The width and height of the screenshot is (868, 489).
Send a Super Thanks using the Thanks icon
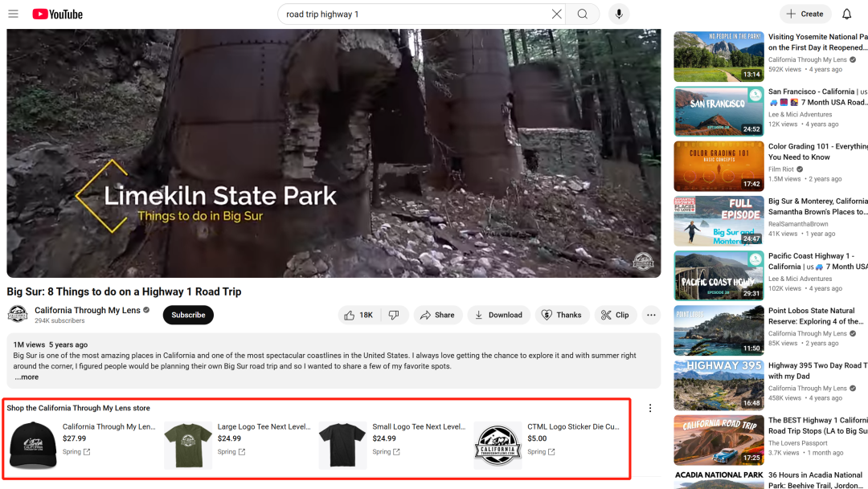pos(562,315)
